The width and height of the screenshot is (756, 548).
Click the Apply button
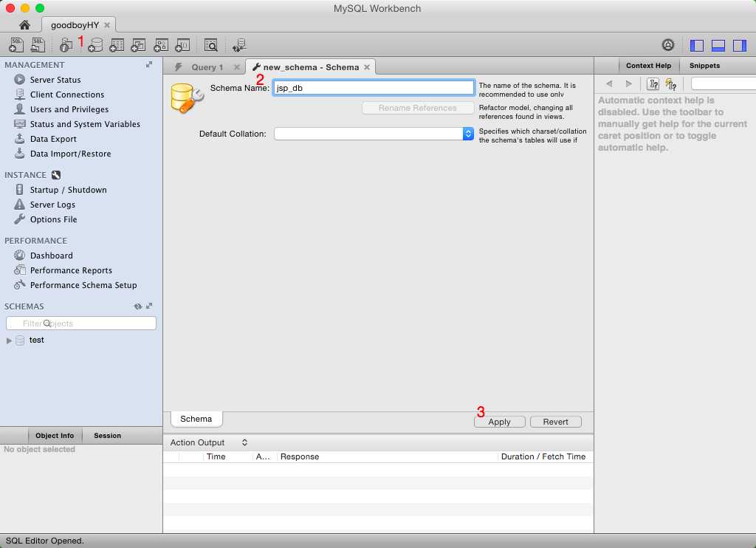(x=500, y=422)
